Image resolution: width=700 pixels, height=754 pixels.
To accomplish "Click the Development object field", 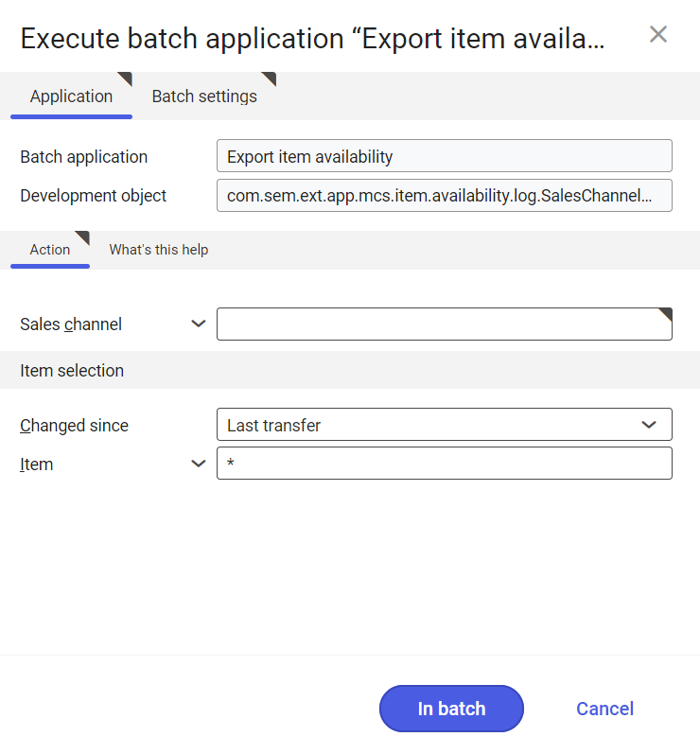I will pyautogui.click(x=445, y=195).
